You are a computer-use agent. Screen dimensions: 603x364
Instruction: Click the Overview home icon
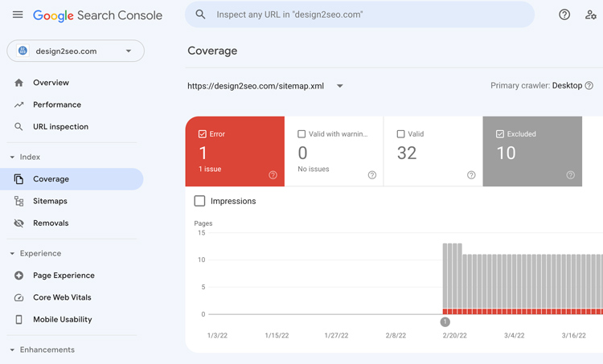18,83
